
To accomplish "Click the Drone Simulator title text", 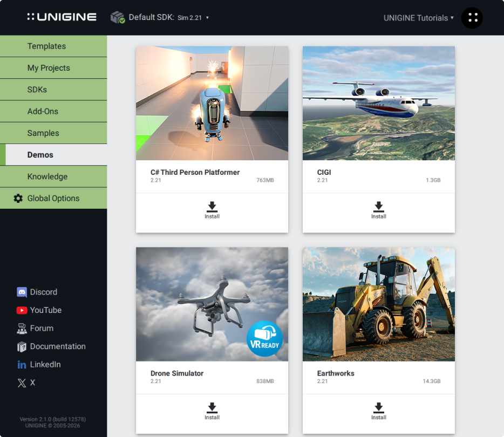I will point(177,373).
